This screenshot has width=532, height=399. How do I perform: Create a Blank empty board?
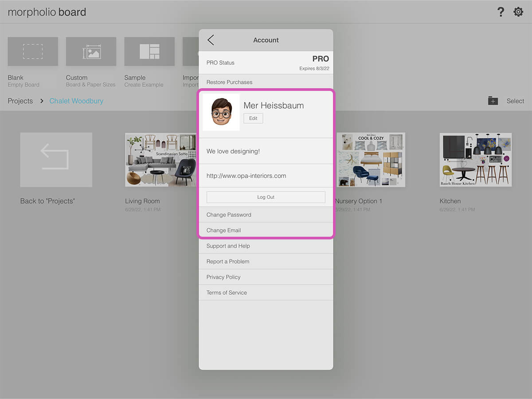[x=33, y=52]
